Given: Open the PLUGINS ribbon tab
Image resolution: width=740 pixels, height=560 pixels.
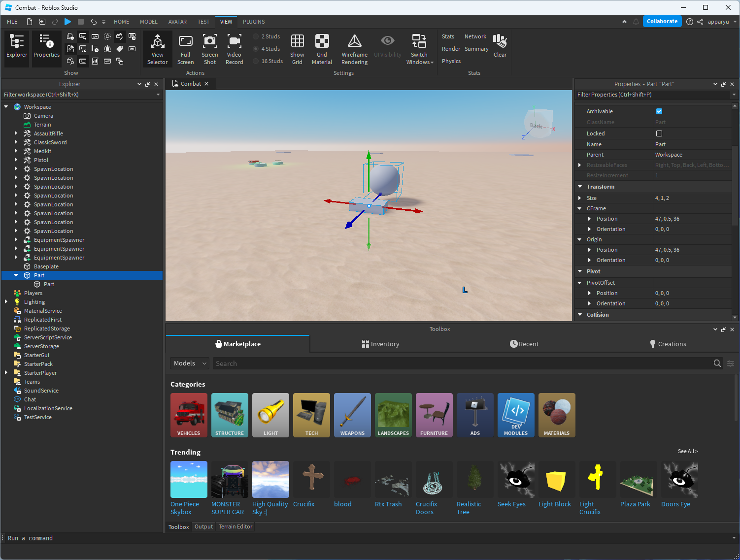Looking at the screenshot, I should 254,22.
